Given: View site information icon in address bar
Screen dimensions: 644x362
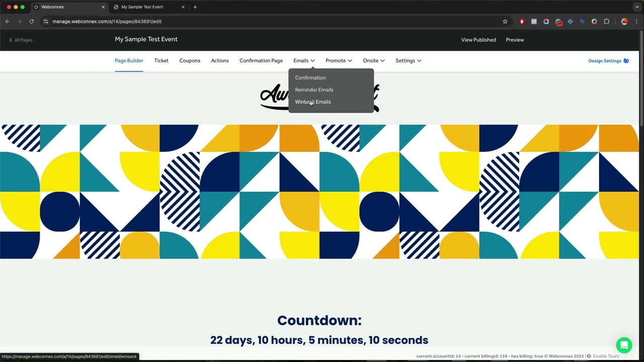Looking at the screenshot, I should pyautogui.click(x=46, y=22).
